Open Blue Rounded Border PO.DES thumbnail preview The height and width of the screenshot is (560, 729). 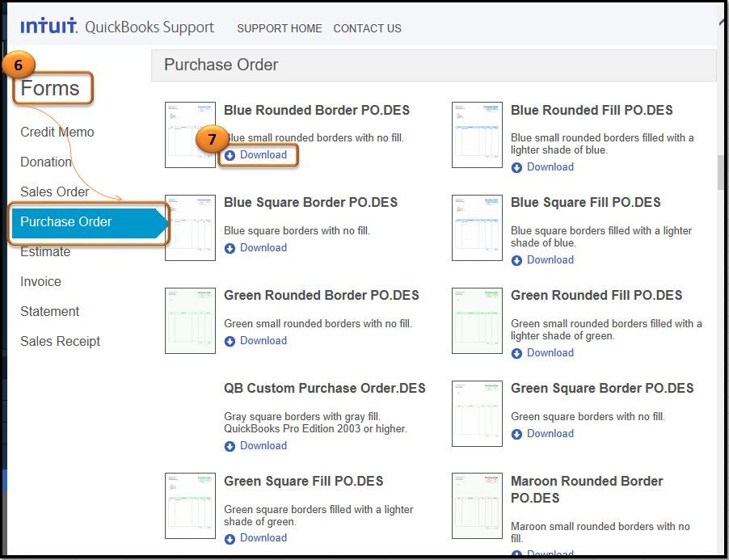(x=190, y=135)
